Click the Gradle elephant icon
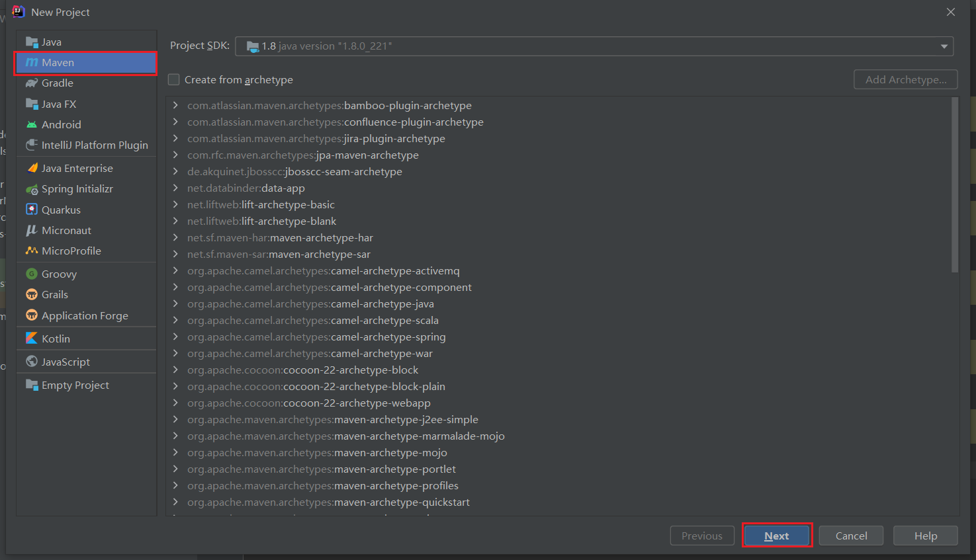This screenshot has height=560, width=976. point(32,83)
